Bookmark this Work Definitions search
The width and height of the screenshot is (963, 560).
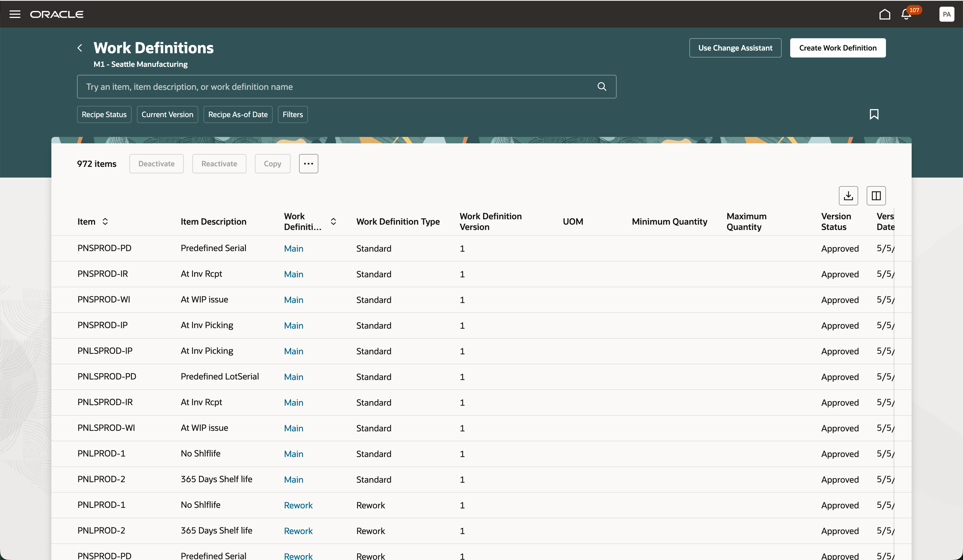pyautogui.click(x=875, y=114)
